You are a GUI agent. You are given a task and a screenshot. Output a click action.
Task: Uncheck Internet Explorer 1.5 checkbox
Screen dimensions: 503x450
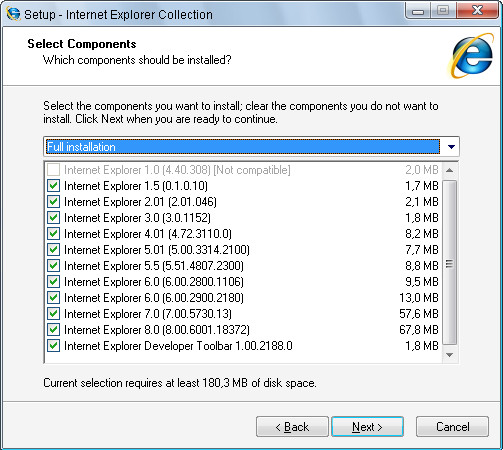(x=53, y=186)
